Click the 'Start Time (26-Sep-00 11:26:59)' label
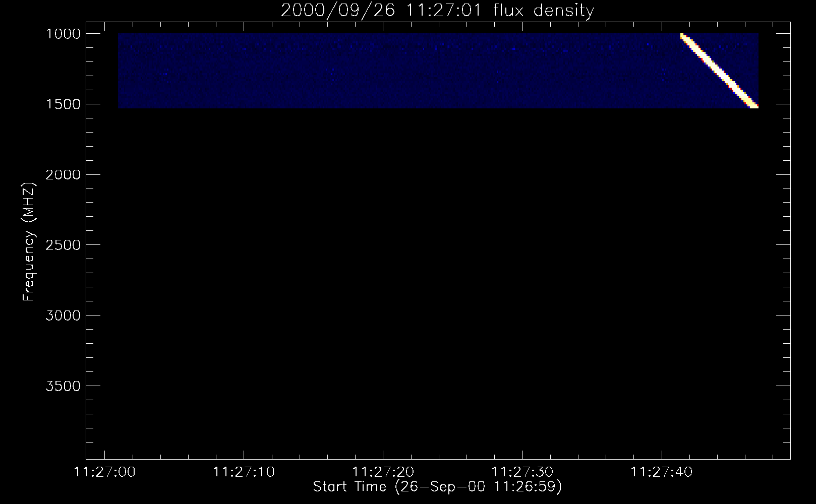The height and width of the screenshot is (504, 816). pyautogui.click(x=437, y=487)
